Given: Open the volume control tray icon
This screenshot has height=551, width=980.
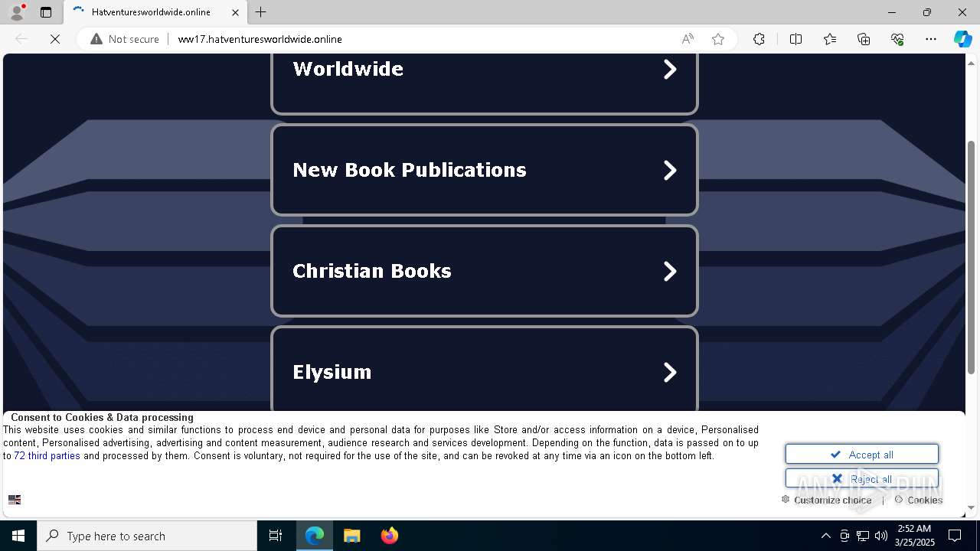Looking at the screenshot, I should coord(881,536).
